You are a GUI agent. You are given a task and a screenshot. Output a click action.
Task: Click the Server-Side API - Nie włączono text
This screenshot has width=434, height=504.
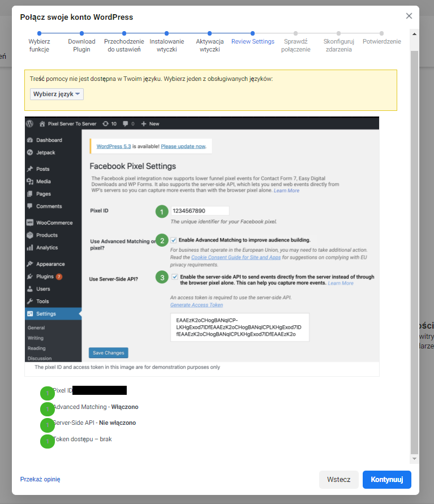pos(94,423)
